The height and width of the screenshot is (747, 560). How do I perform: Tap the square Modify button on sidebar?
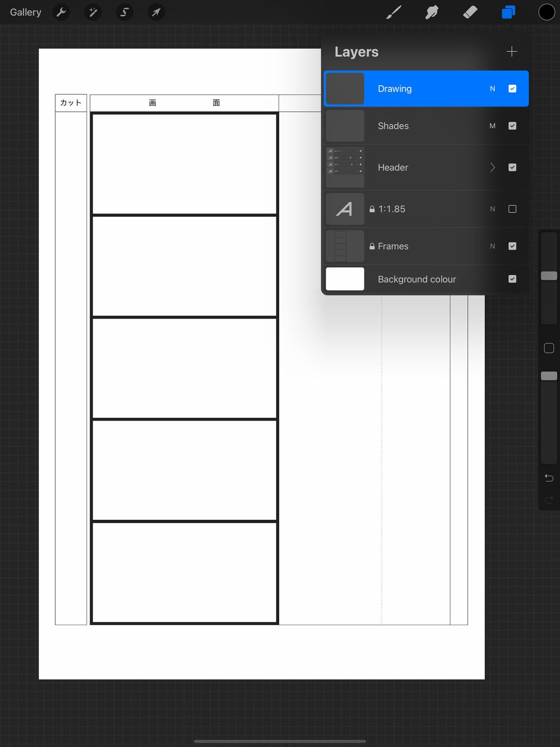549,348
